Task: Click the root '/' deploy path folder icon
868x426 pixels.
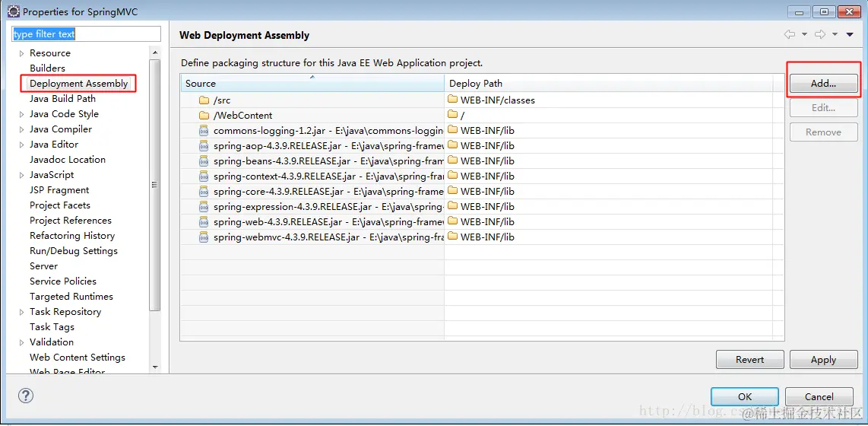Action: pyautogui.click(x=453, y=115)
